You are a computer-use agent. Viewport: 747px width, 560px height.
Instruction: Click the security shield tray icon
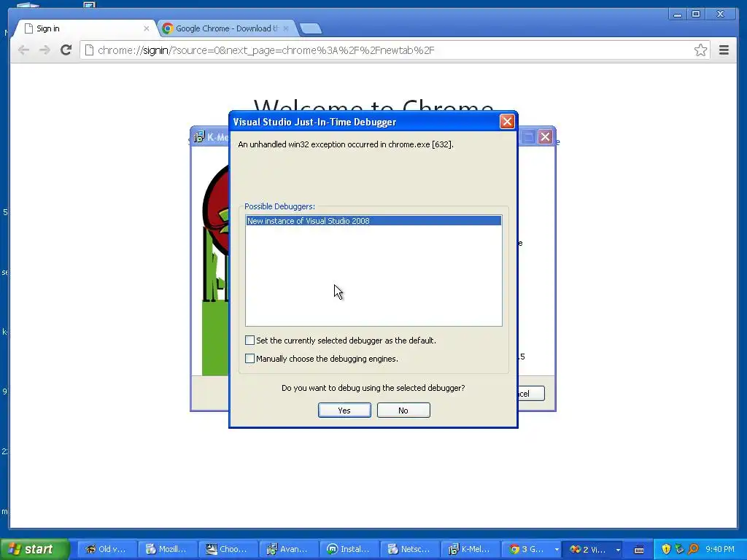point(666,549)
